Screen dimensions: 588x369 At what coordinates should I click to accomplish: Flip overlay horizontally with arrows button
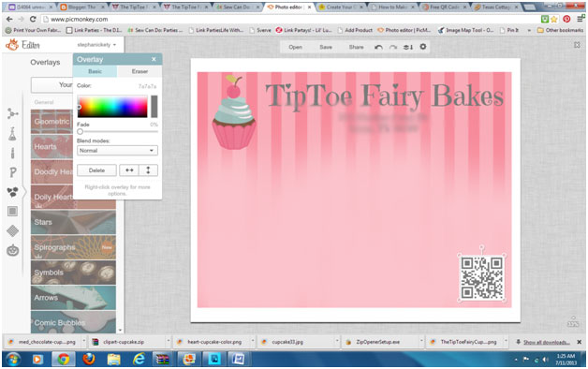tap(129, 170)
